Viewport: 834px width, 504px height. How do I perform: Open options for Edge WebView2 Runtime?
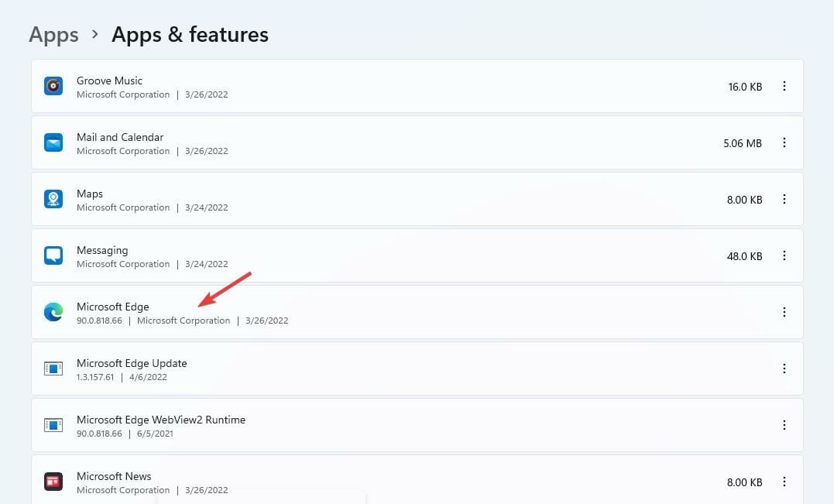pos(784,425)
